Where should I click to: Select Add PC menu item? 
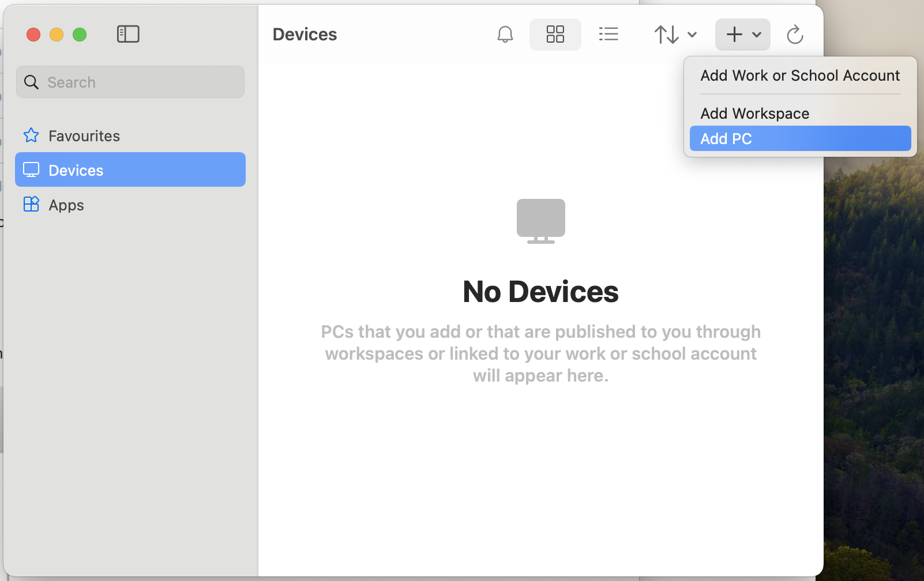click(x=800, y=139)
